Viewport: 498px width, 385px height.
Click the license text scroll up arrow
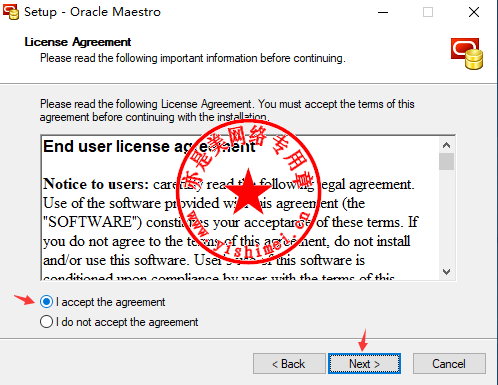click(x=446, y=145)
